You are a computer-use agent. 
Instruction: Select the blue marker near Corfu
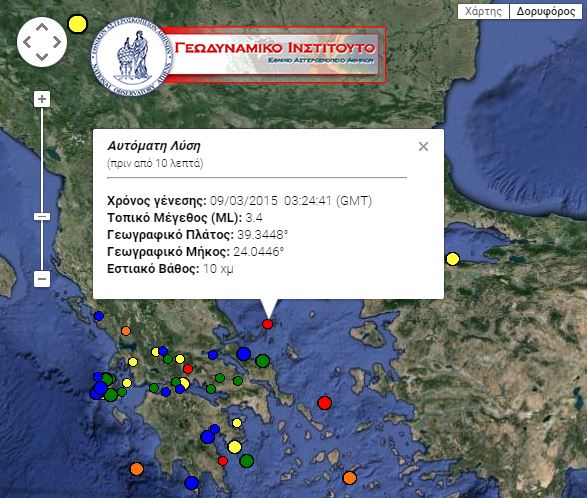(99, 316)
